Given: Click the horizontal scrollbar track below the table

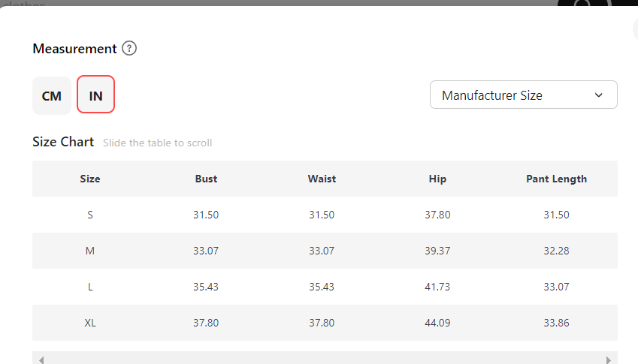Looking at the screenshot, I should 325,359.
